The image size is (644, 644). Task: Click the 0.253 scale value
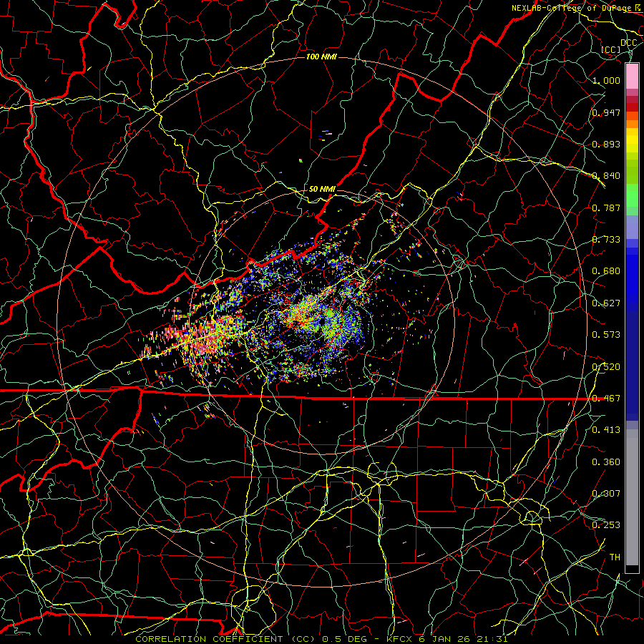pyautogui.click(x=606, y=525)
